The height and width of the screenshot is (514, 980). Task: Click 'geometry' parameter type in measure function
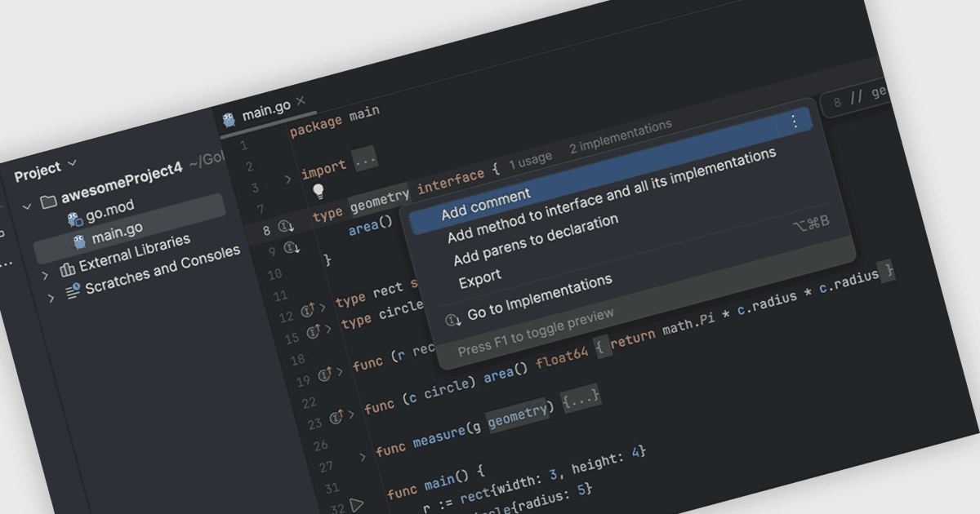pos(518,414)
